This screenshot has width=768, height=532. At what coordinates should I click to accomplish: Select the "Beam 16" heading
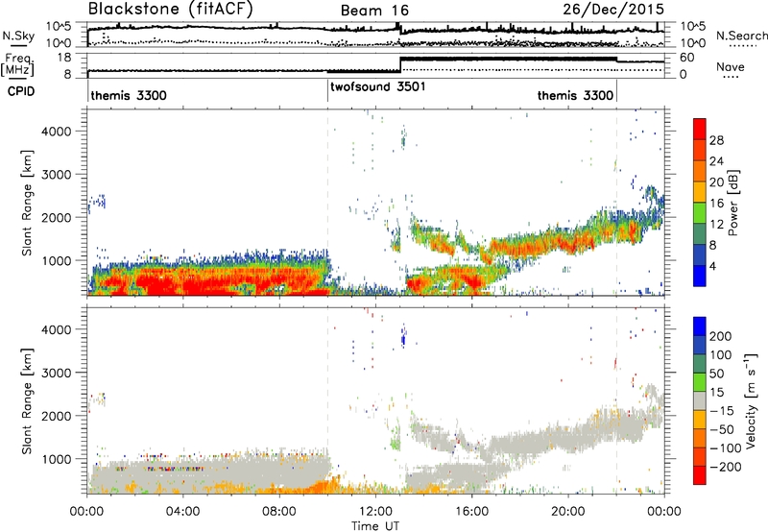click(x=374, y=11)
